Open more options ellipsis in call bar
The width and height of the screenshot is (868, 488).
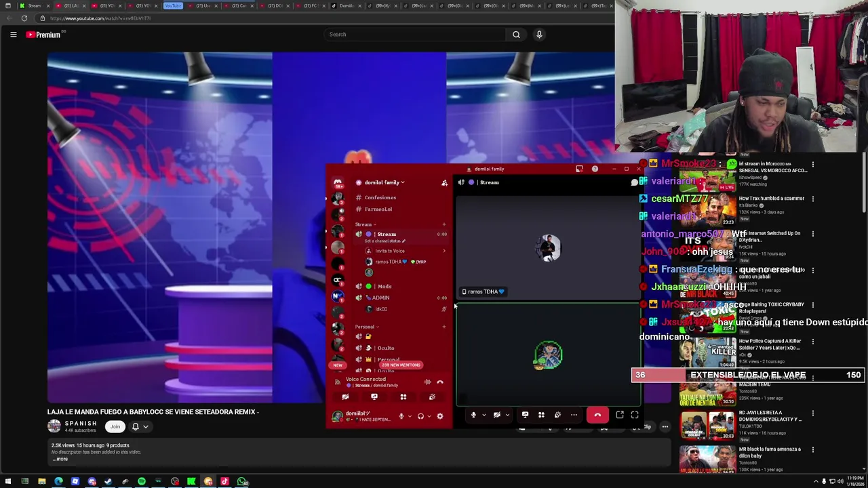point(574,415)
